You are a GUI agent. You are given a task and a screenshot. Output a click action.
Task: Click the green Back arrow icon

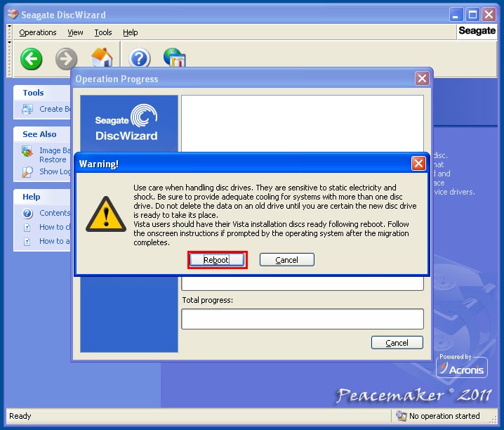coord(31,59)
